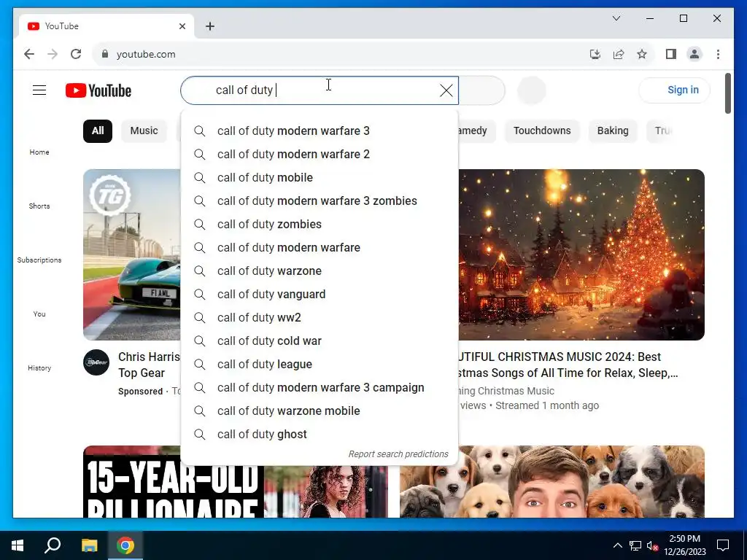Choose suggestion 'call of duty warzone mobile'
This screenshot has height=560, width=747.
click(x=320, y=411)
